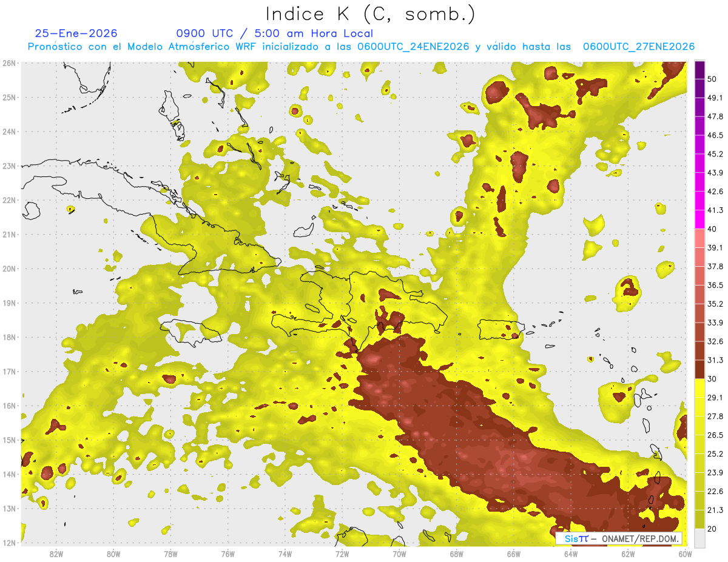This screenshot has height=562, width=728.
Task: Click the longitude label "68W"
Action: [x=456, y=554]
